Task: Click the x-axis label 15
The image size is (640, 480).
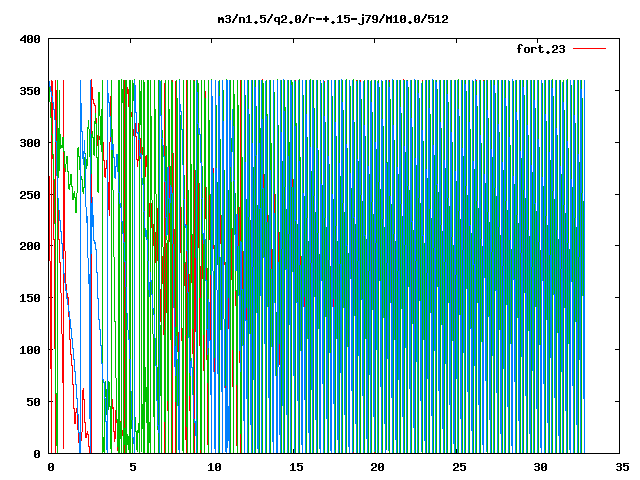Action: tap(296, 467)
